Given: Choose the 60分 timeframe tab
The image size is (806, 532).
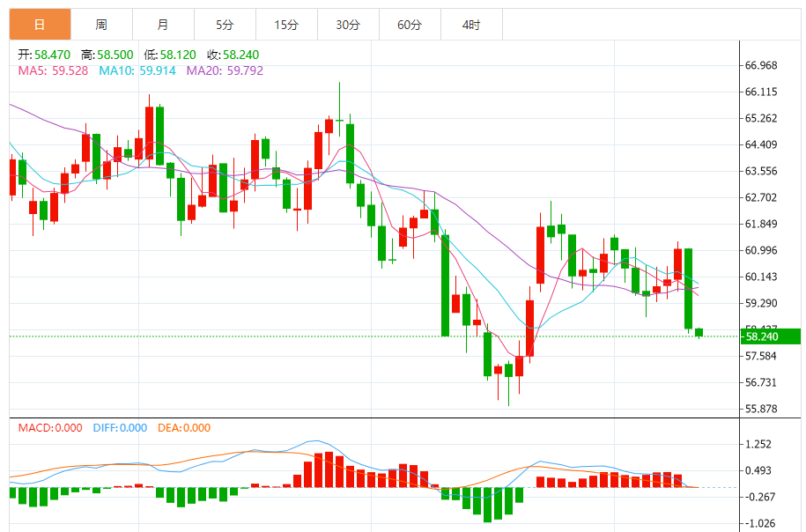Looking at the screenshot, I should [x=410, y=25].
